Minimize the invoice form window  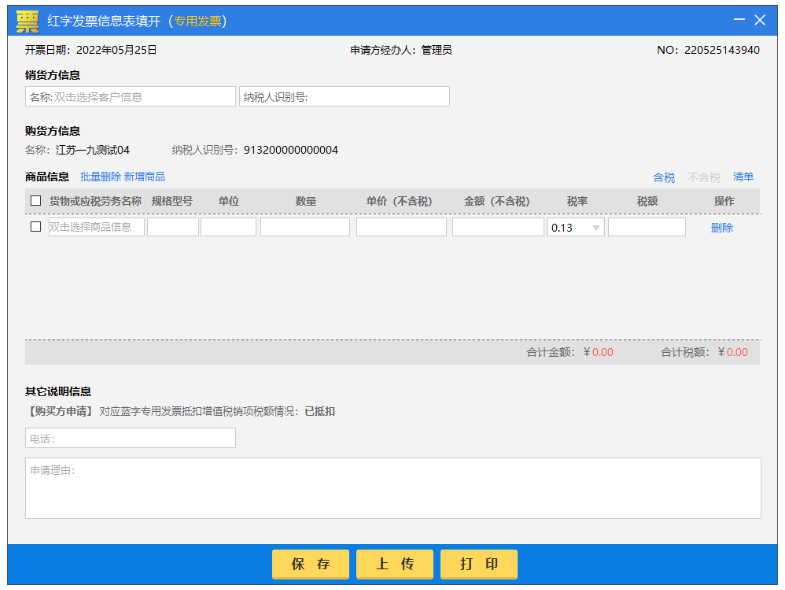[x=739, y=20]
